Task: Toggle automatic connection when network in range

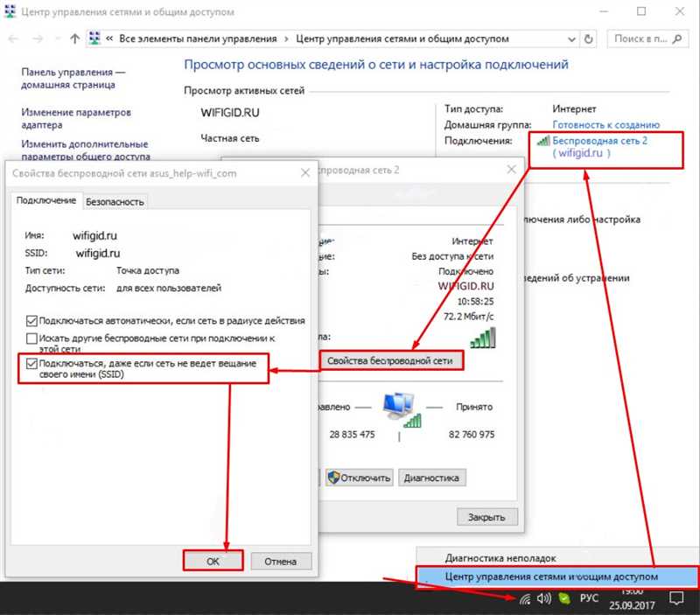Action: point(31,321)
